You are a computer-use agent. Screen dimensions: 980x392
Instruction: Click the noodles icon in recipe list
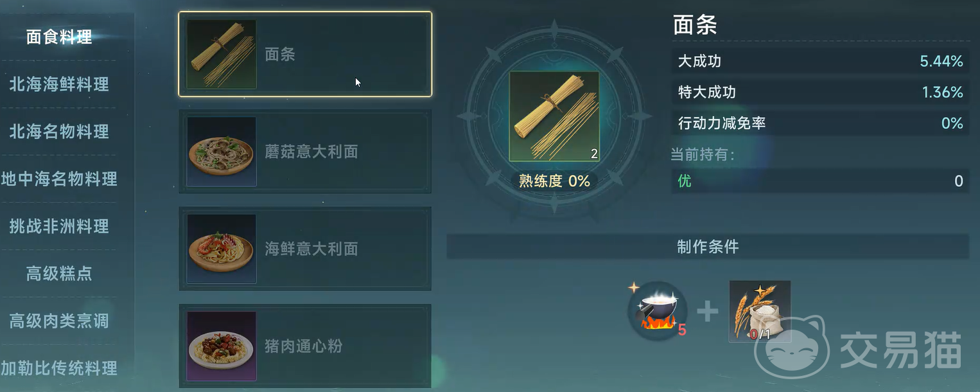point(222,54)
